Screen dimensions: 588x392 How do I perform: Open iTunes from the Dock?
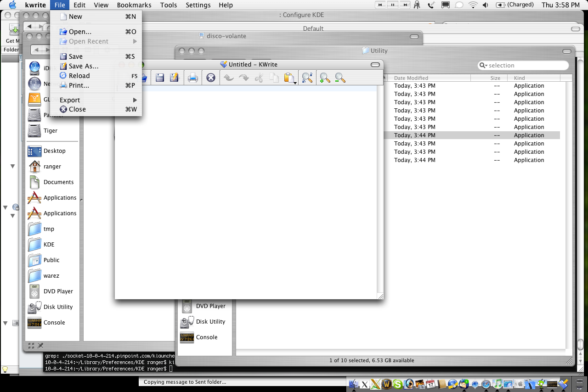pyautogui.click(x=497, y=384)
